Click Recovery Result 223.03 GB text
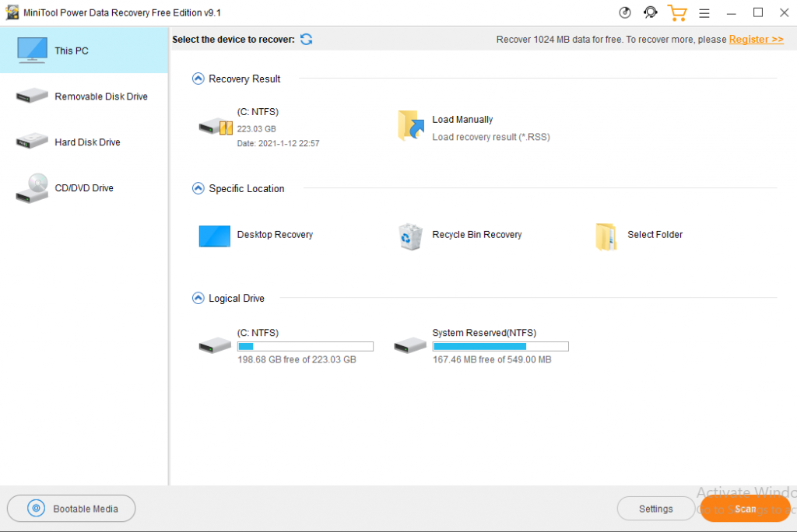Viewport: 797px width, 532px height. (256, 129)
